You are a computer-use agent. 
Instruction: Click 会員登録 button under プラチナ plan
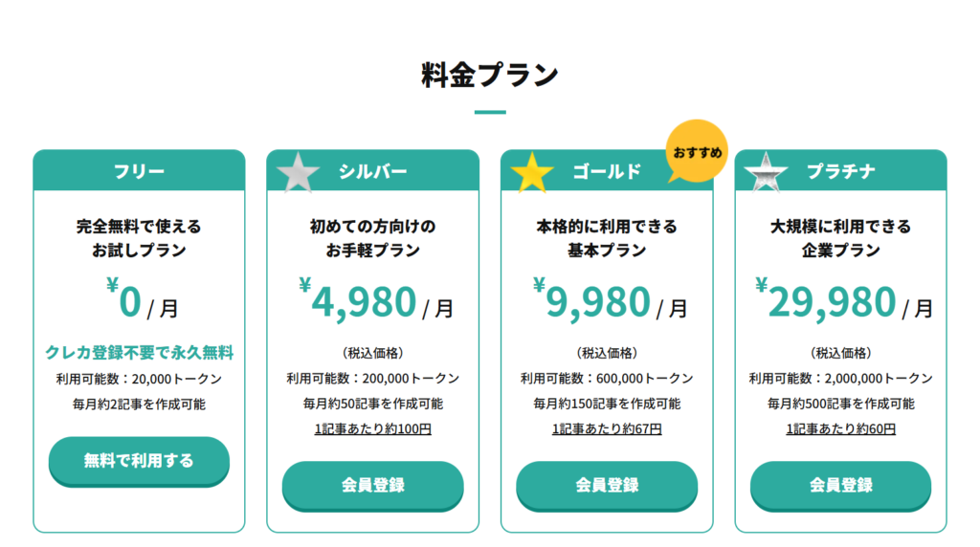(840, 486)
